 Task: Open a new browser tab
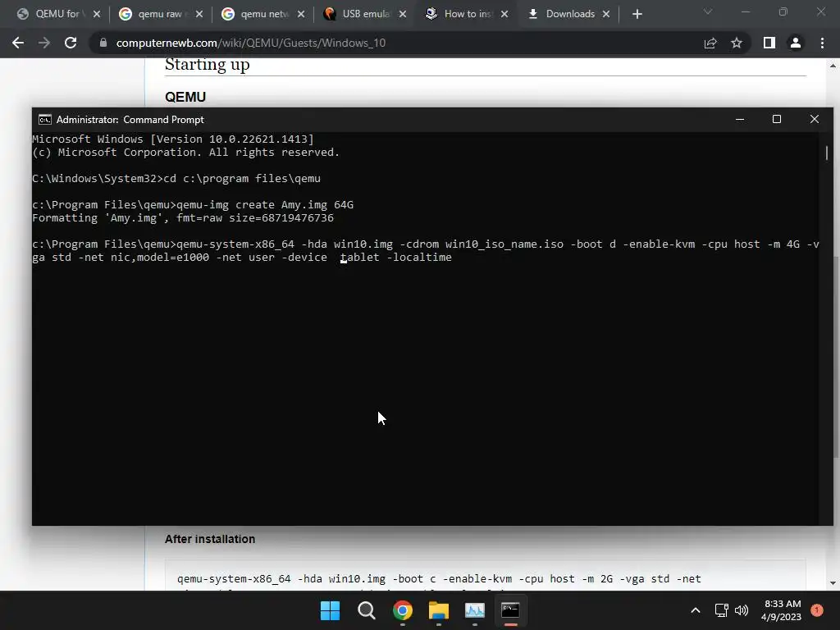tap(637, 15)
